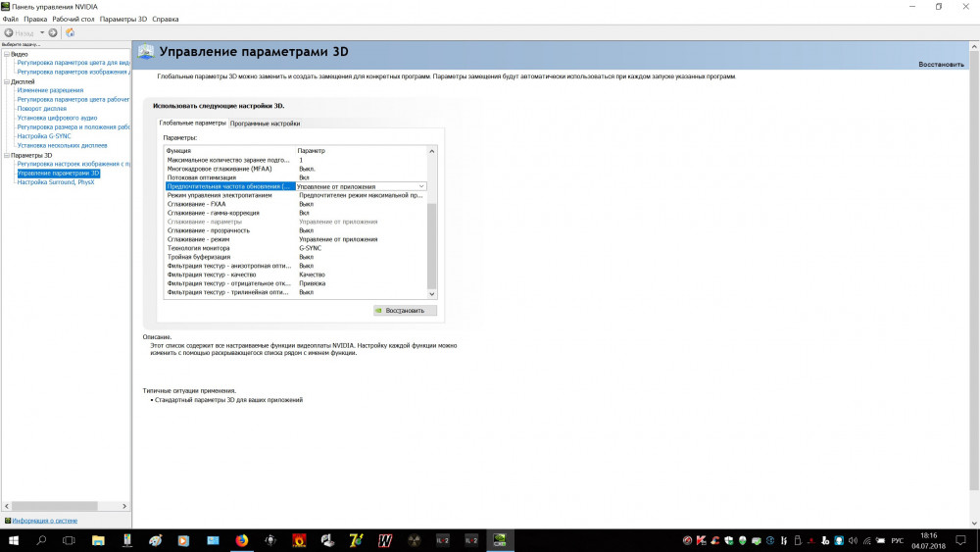Click the Восстановить link at top right
Viewport: 980px width, 552px height.
(941, 65)
